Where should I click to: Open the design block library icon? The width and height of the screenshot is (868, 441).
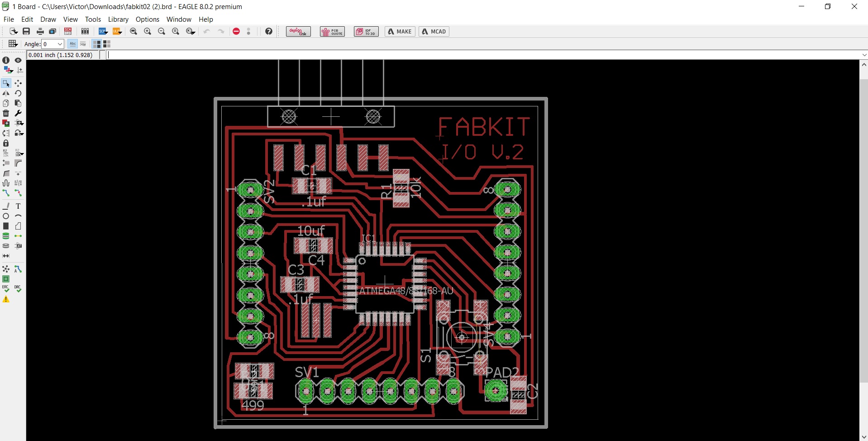point(85,31)
